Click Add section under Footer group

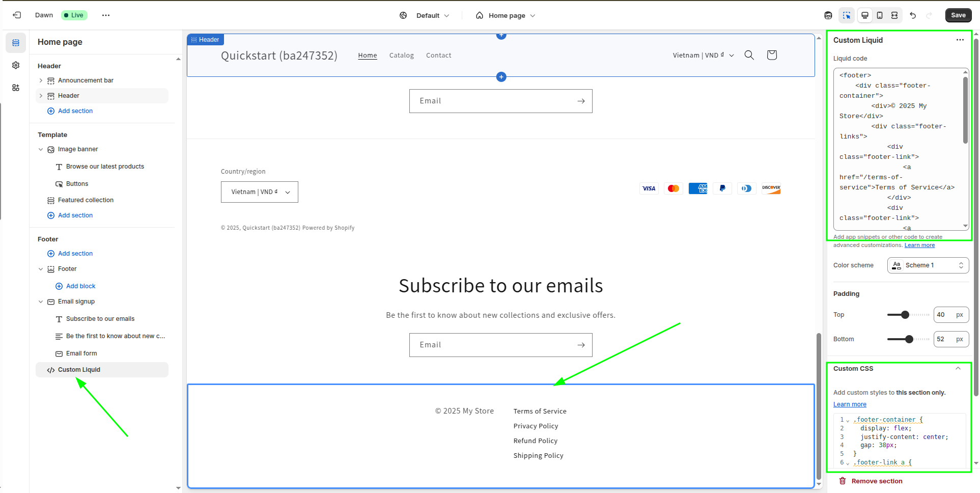pos(70,254)
